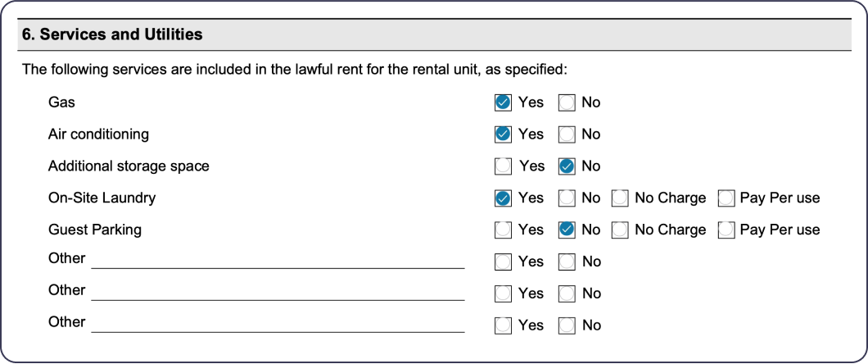Check Yes for the third Other row

coord(503,325)
